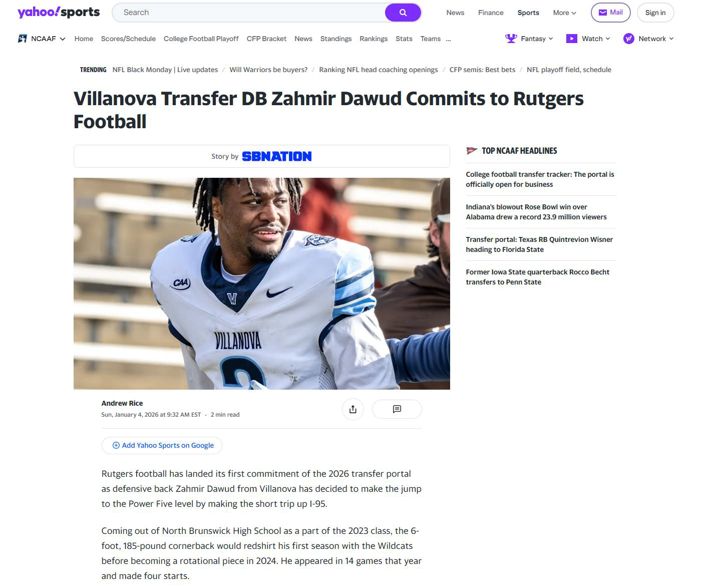Open the Yahoo Sports logo homepage
717x588 pixels.
(59, 12)
